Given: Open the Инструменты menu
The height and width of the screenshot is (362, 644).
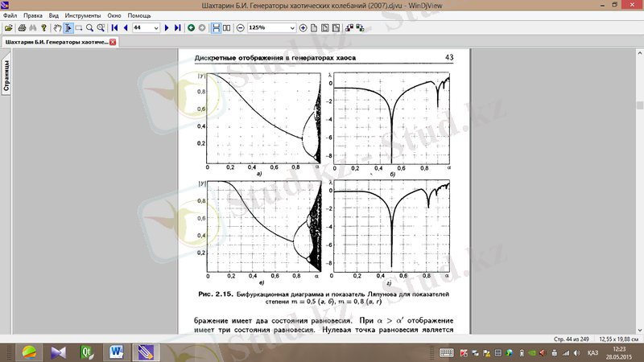Looking at the screenshot, I should [83, 15].
